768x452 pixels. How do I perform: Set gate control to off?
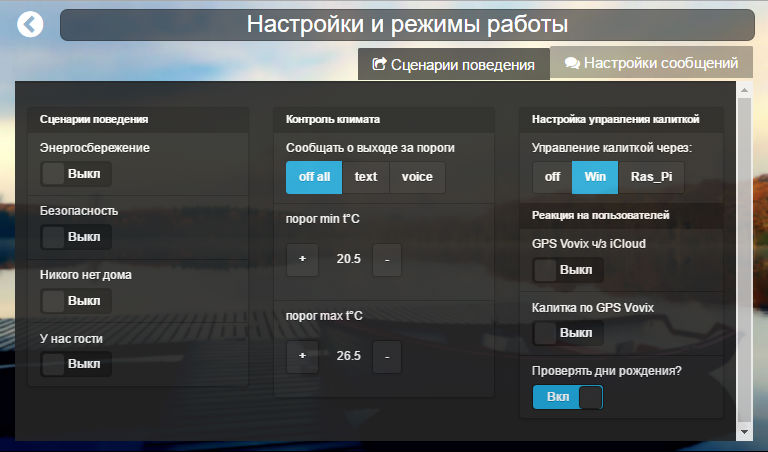[552, 177]
